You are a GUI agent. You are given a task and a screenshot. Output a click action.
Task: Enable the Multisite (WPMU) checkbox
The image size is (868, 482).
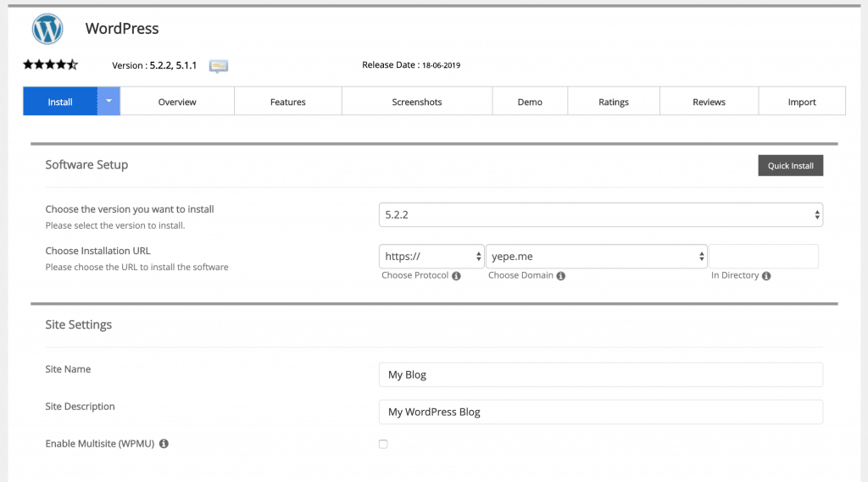[383, 444]
